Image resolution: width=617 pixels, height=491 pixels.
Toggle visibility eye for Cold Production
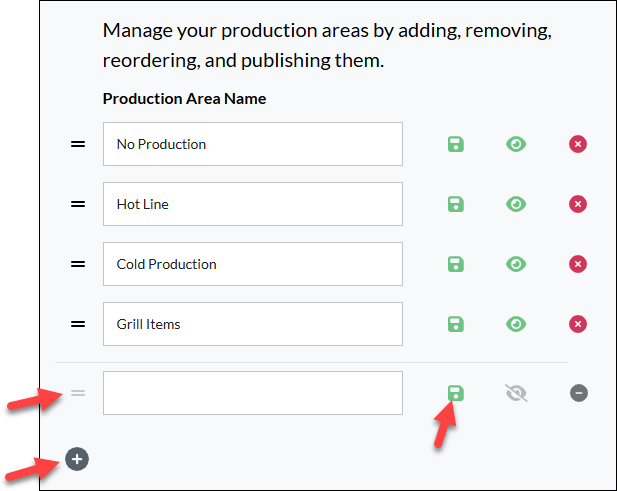[516, 264]
